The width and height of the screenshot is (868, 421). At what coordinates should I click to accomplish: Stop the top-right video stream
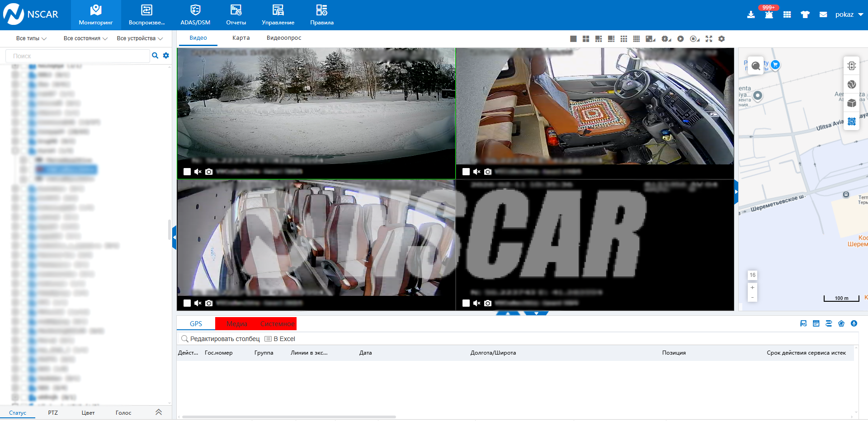click(466, 172)
